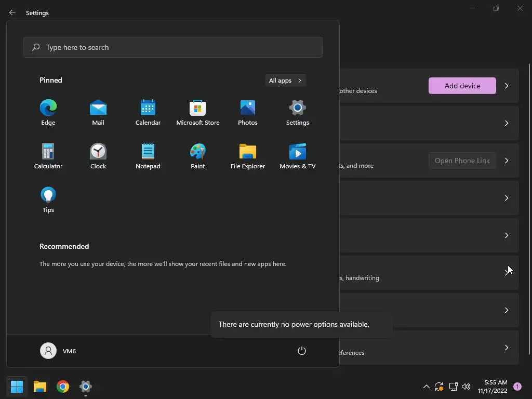
Task: Open File Explorer from the taskbar
Action: click(x=39, y=387)
